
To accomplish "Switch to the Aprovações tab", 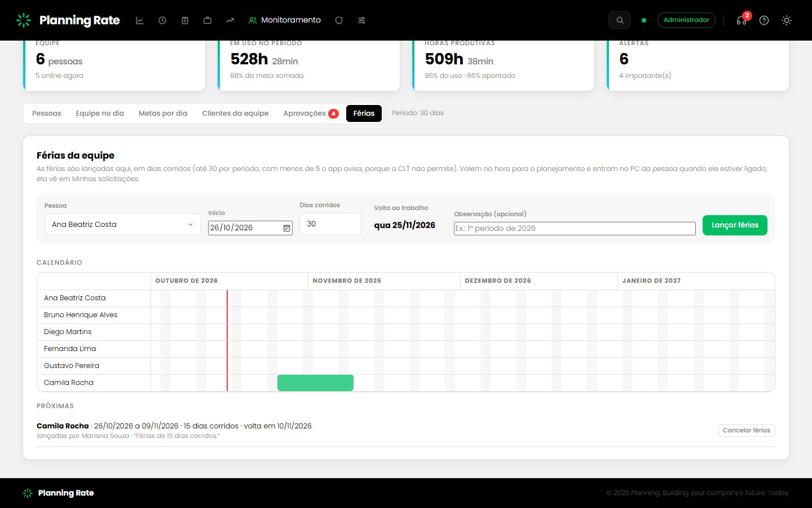I will click(311, 113).
